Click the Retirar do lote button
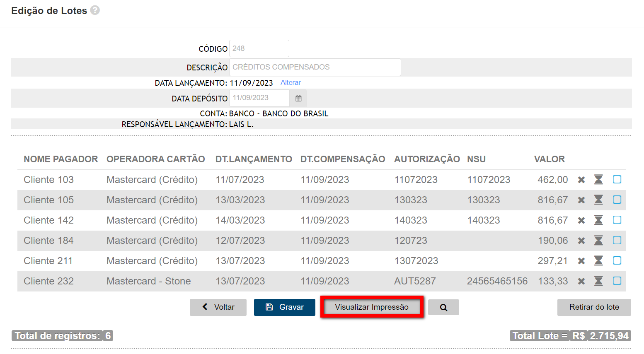644x354 pixels. click(x=594, y=307)
